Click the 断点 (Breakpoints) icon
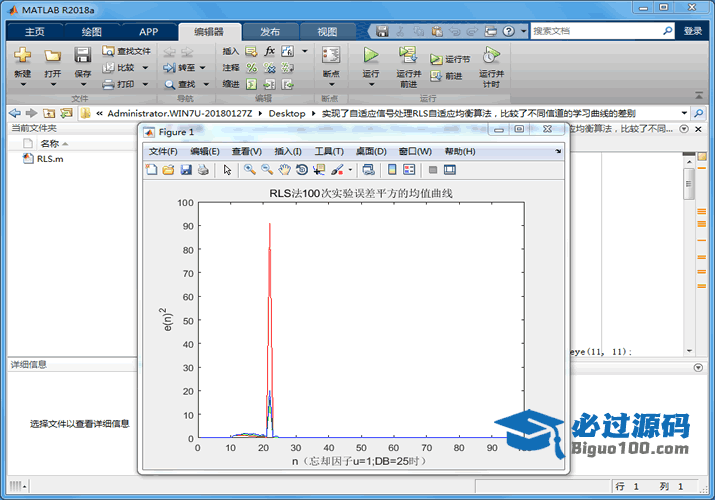 pos(331,55)
